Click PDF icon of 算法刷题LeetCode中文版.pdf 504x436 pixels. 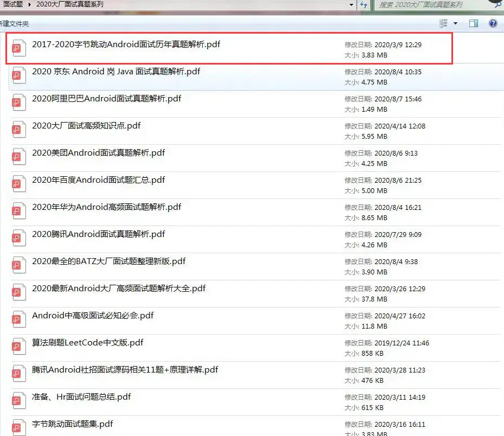click(x=19, y=347)
